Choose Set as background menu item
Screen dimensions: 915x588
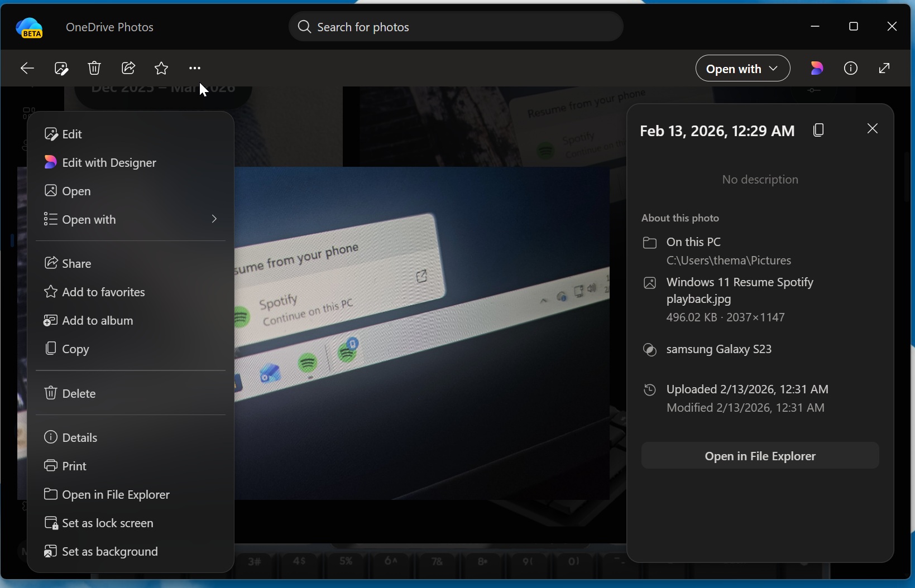(x=131, y=551)
